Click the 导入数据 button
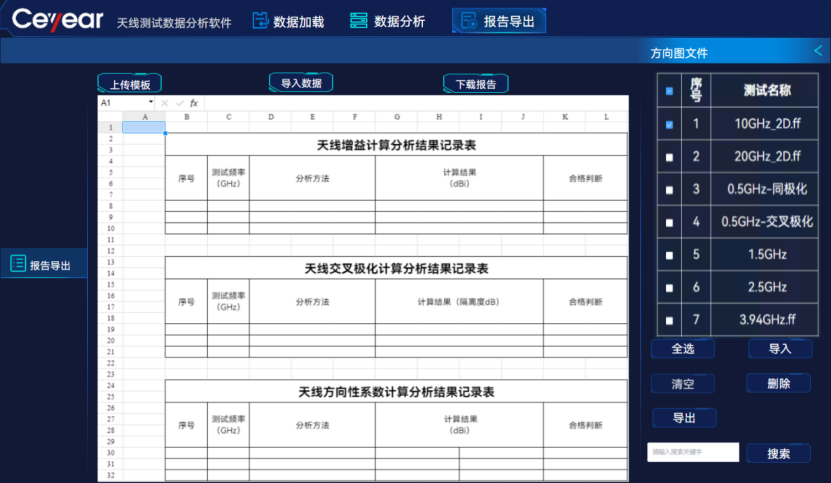 click(301, 83)
